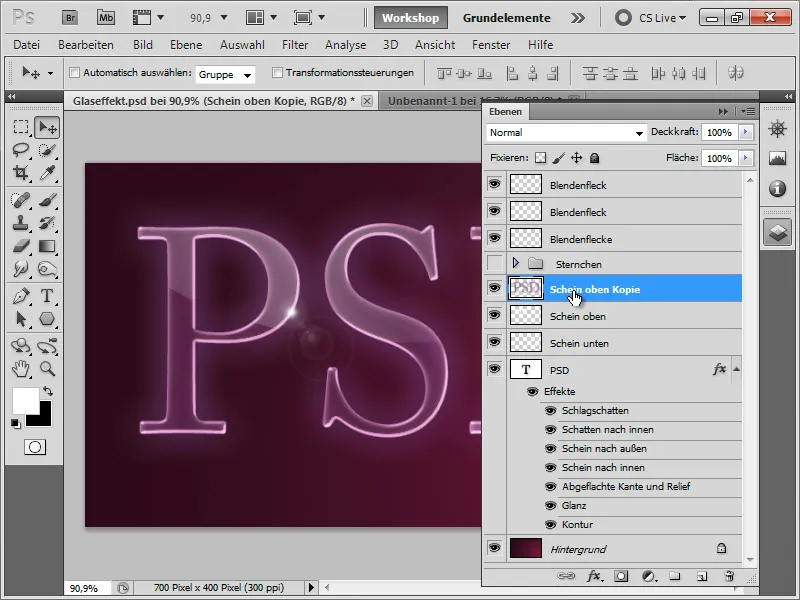800x600 pixels.
Task: Toggle Schlagschatten effect visibility
Action: tap(550, 411)
